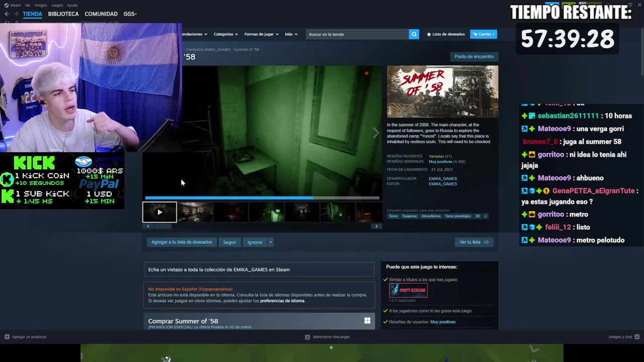Click the Summer of '58 breadcrumb
This screenshot has height=362, width=644.
[x=247, y=50]
